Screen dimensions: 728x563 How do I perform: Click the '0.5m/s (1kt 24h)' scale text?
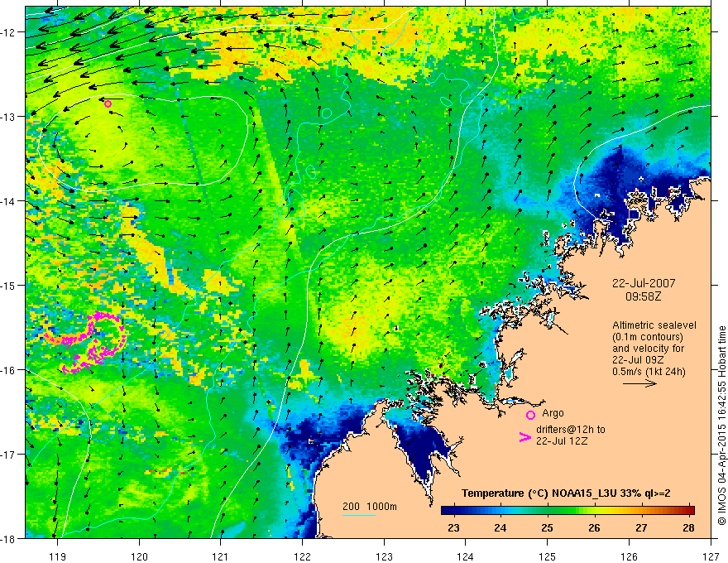649,371
